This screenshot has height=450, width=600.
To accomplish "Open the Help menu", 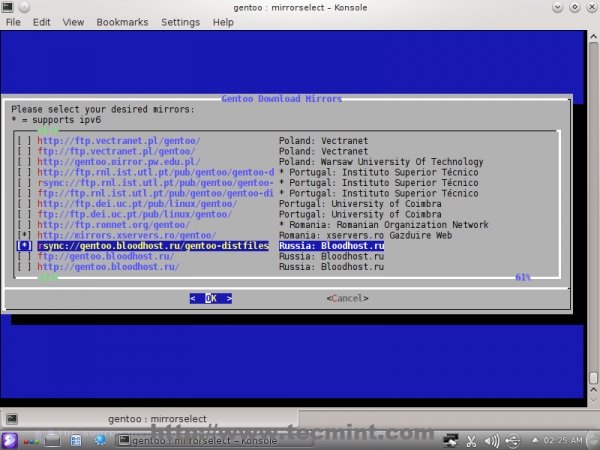I will pyautogui.click(x=223, y=22).
